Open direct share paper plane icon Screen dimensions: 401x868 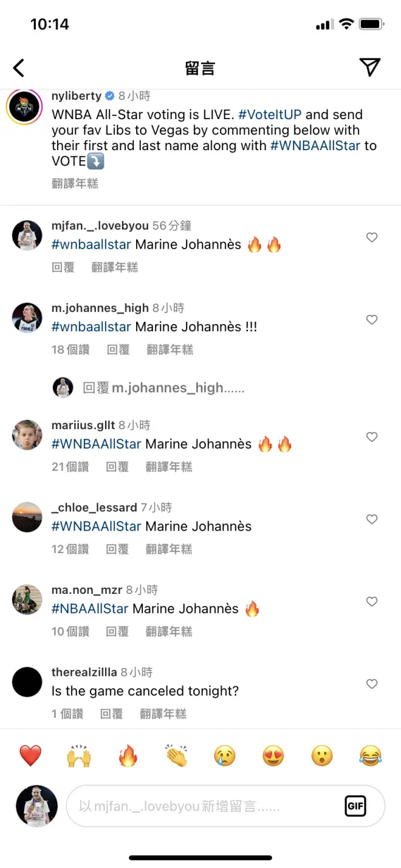[369, 67]
